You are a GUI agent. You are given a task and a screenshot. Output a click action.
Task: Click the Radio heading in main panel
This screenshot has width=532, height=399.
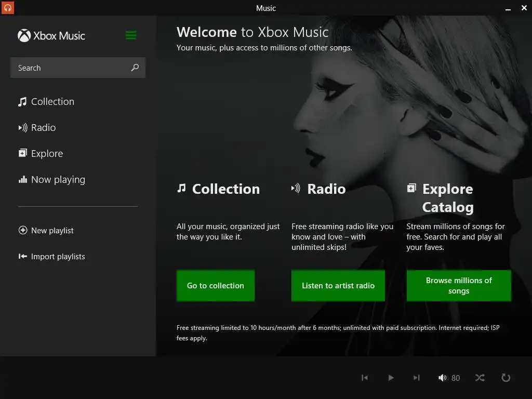326,189
